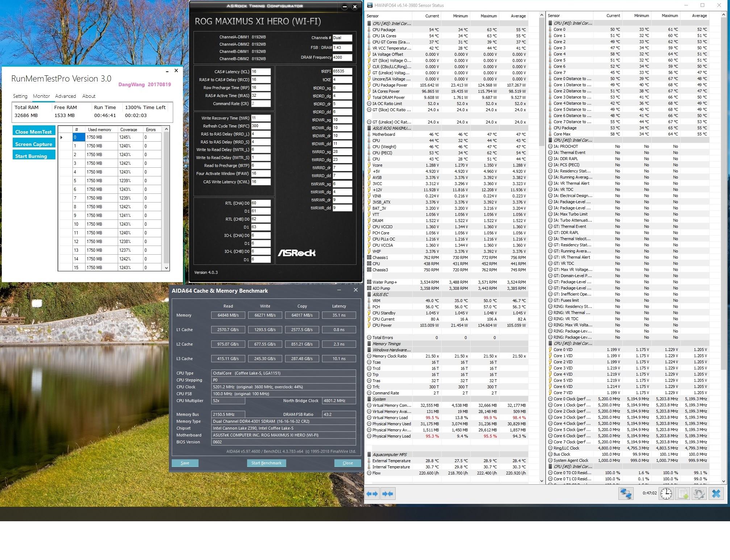Switch to the Monitor tab in RunMemTestPro
Screen dimensions: 730x560
[41, 96]
